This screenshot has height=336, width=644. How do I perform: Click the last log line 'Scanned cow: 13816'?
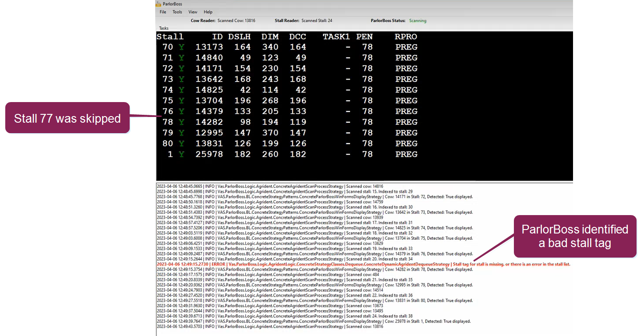[x=270, y=326]
